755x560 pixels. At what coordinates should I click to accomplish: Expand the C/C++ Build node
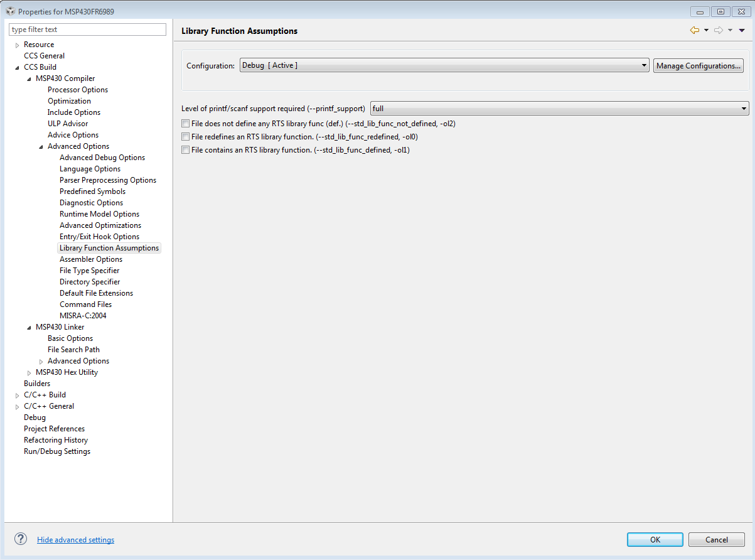click(18, 396)
